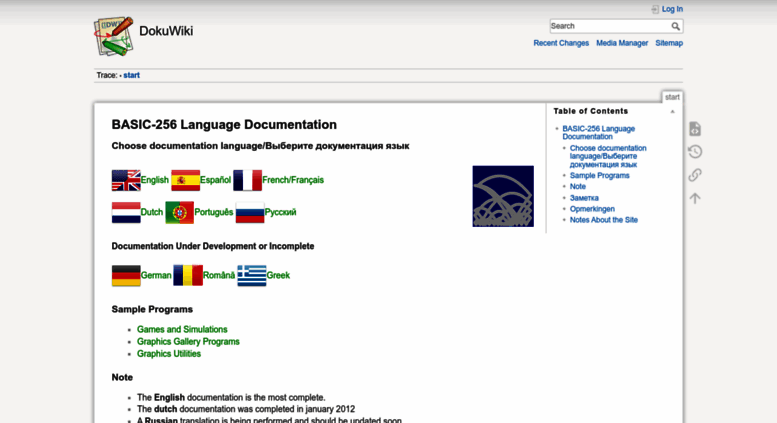Click the 'Sample Programs' section heading
The image size is (777, 423).
152,309
